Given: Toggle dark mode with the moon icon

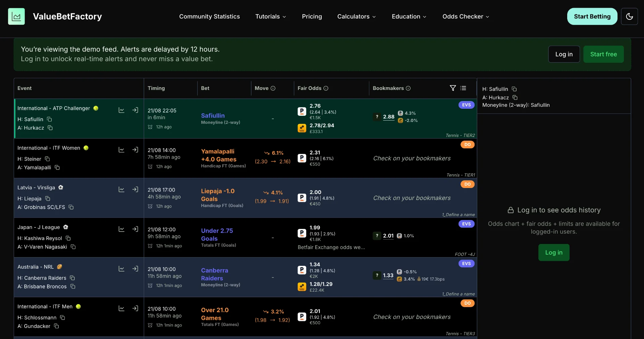Looking at the screenshot, I should (629, 16).
